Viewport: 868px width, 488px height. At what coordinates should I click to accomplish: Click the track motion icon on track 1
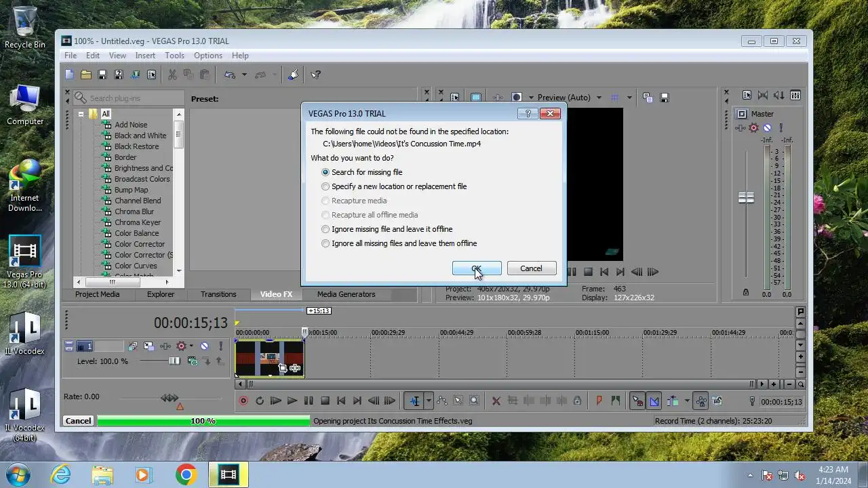click(149, 346)
